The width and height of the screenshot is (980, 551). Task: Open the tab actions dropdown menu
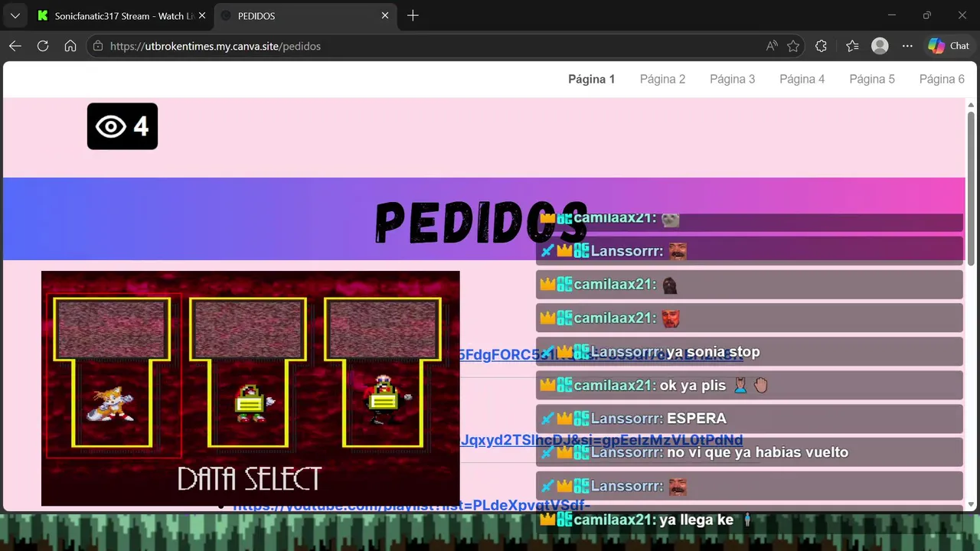click(x=15, y=15)
